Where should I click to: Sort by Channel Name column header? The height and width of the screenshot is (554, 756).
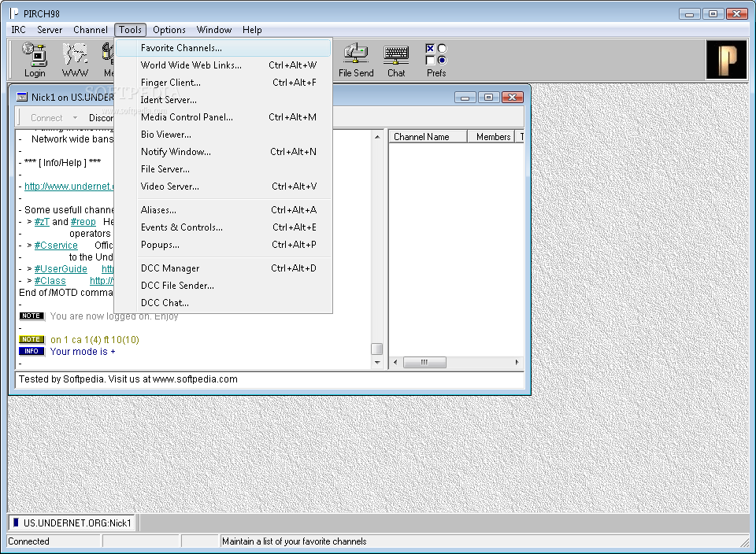[428, 137]
